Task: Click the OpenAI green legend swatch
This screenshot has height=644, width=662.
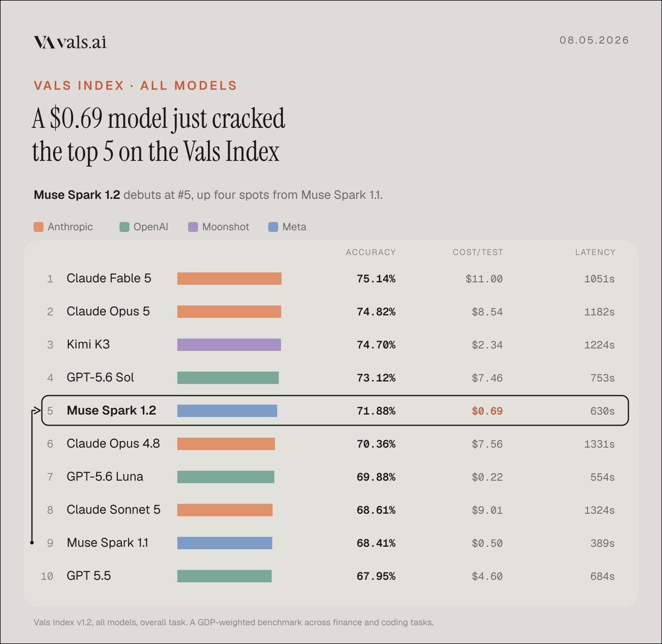Action: pyautogui.click(x=124, y=227)
